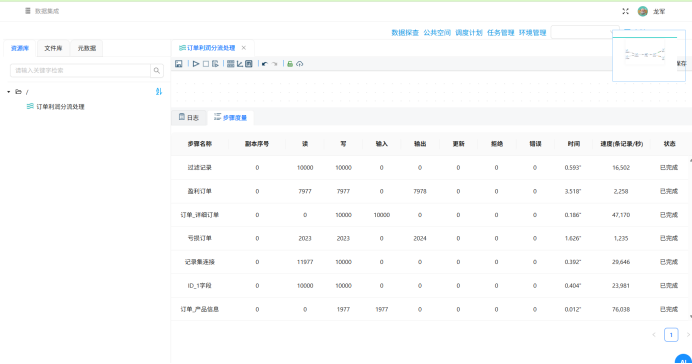The width and height of the screenshot is (692, 364).
Task: Click the chart axis toolbar icon
Action: tap(240, 64)
